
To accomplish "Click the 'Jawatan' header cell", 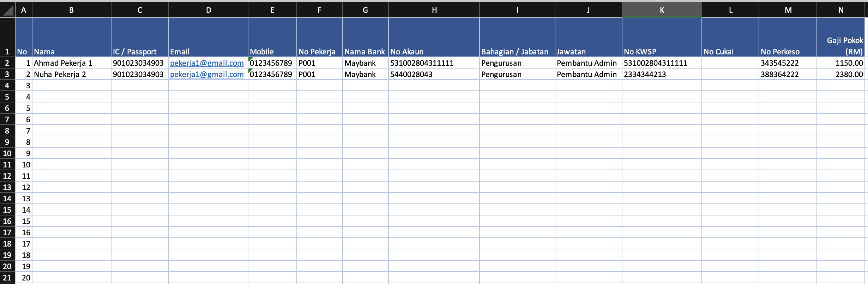I will (x=589, y=37).
